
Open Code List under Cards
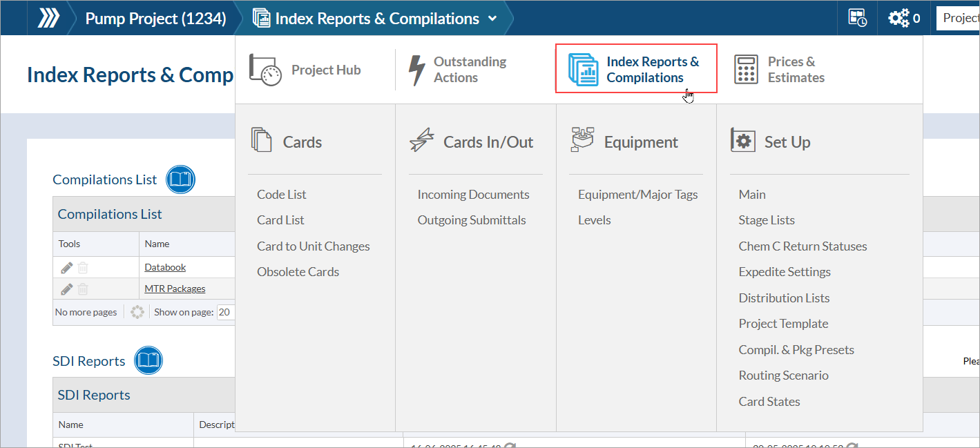point(282,195)
